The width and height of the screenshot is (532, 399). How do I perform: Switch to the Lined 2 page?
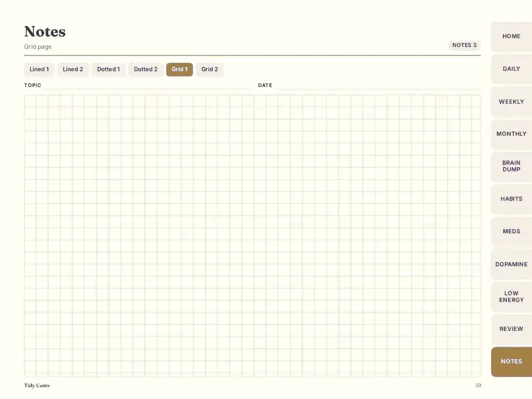click(73, 69)
